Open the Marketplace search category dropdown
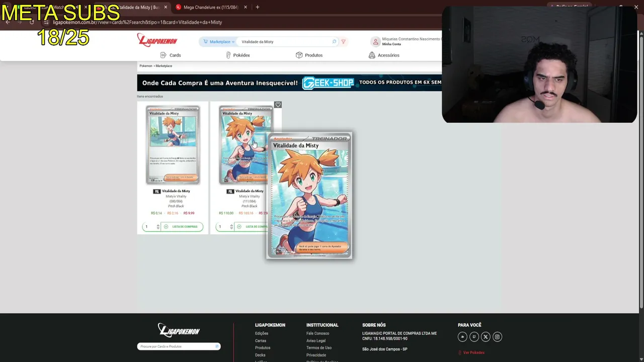 click(219, 42)
